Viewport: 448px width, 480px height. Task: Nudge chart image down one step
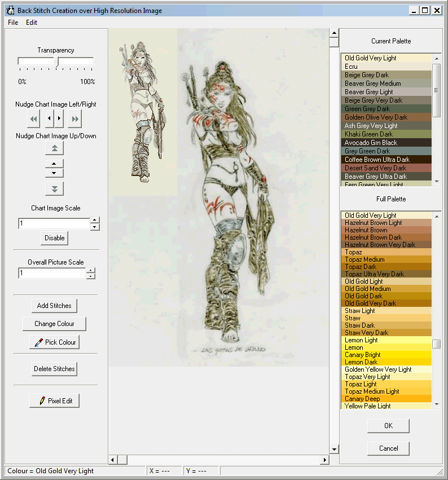pyautogui.click(x=54, y=173)
